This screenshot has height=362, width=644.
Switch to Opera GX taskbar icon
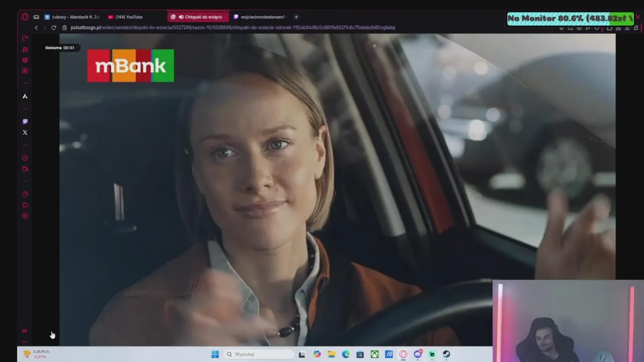tap(403, 354)
